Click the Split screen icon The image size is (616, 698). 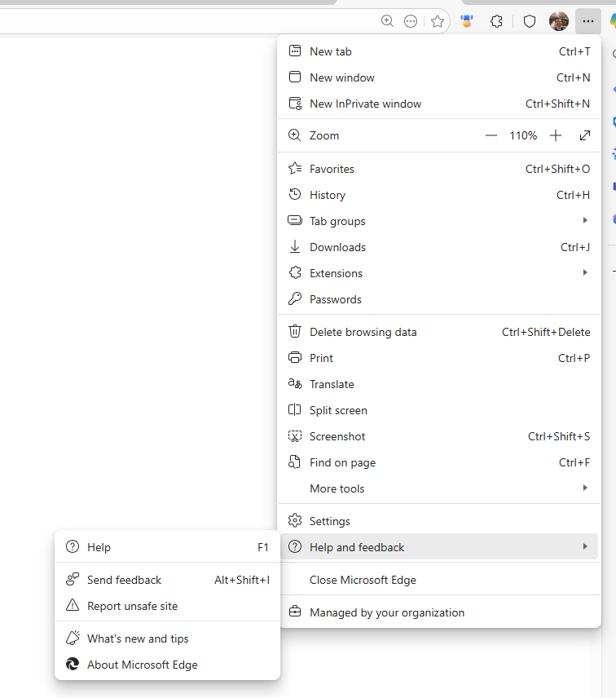[295, 409]
